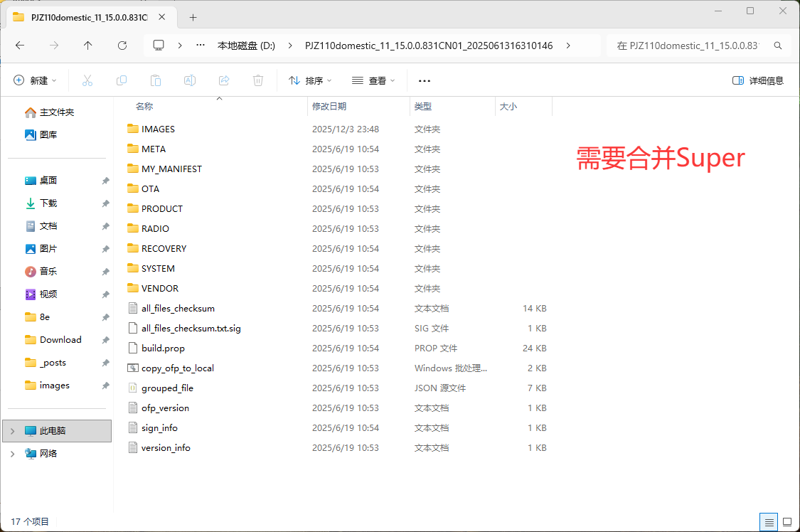800x532 pixels.
Task: Expand 此电脑 in the sidebar
Action: click(13, 430)
